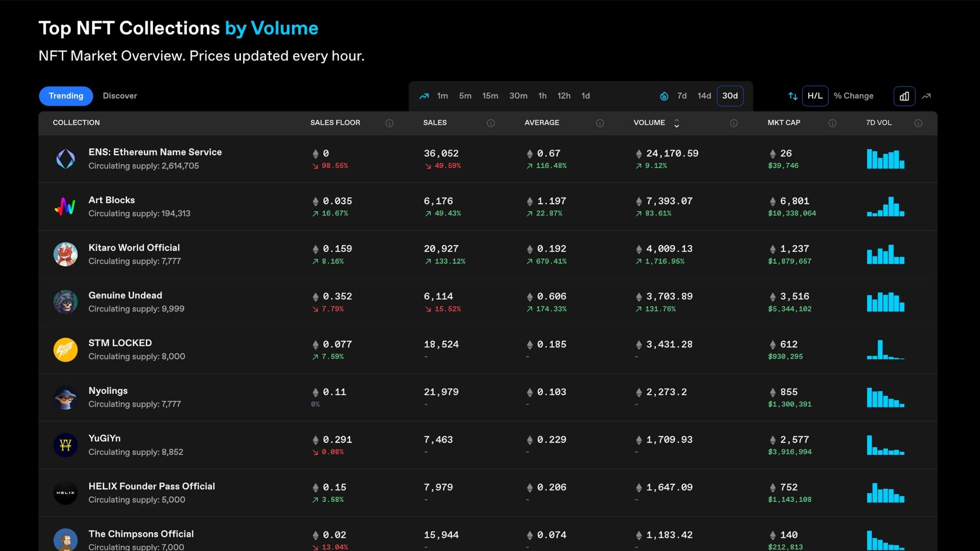Click YuGiYn market cap $3,916,994

(x=790, y=452)
